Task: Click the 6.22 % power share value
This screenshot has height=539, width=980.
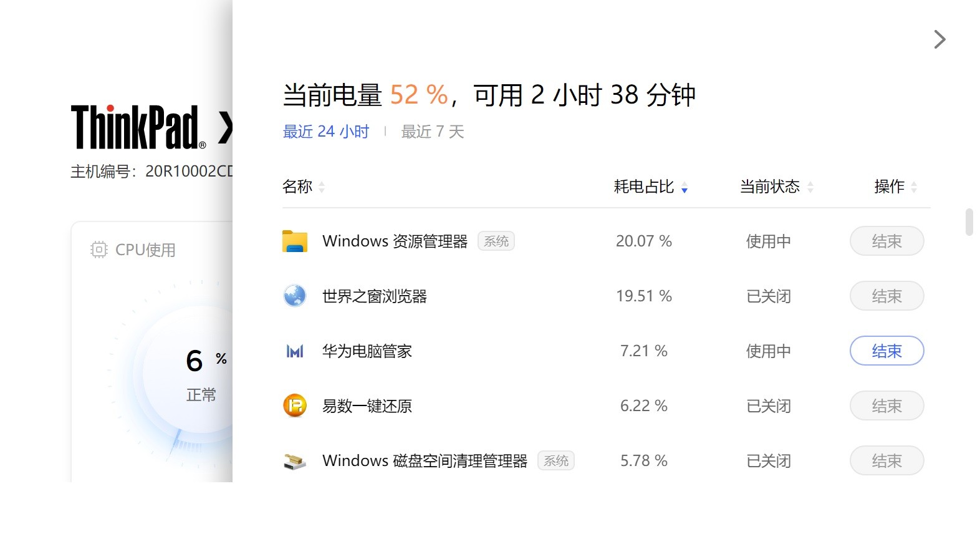Action: (x=644, y=405)
